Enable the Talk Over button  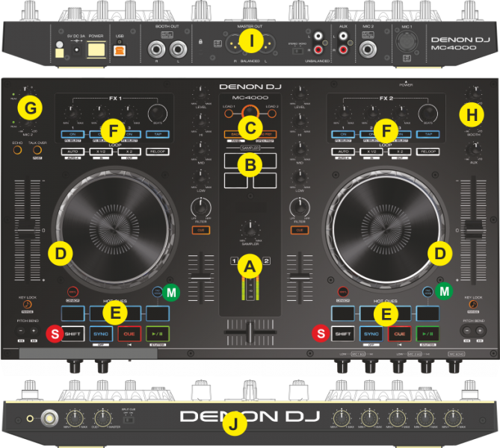click(37, 149)
